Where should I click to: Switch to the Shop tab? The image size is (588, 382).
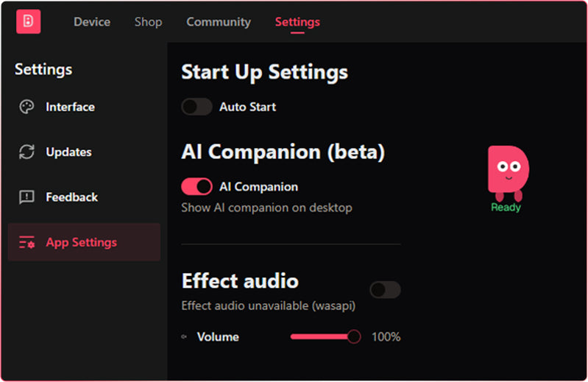click(149, 22)
